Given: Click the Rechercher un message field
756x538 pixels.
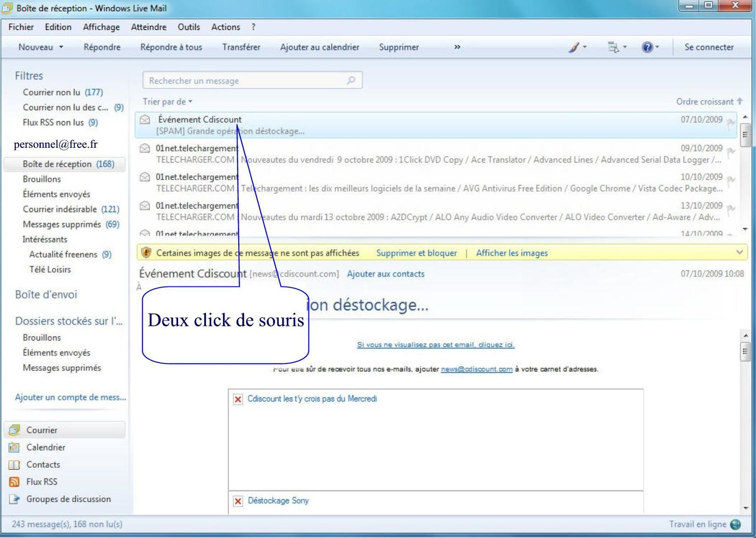Looking at the screenshot, I should (246, 80).
